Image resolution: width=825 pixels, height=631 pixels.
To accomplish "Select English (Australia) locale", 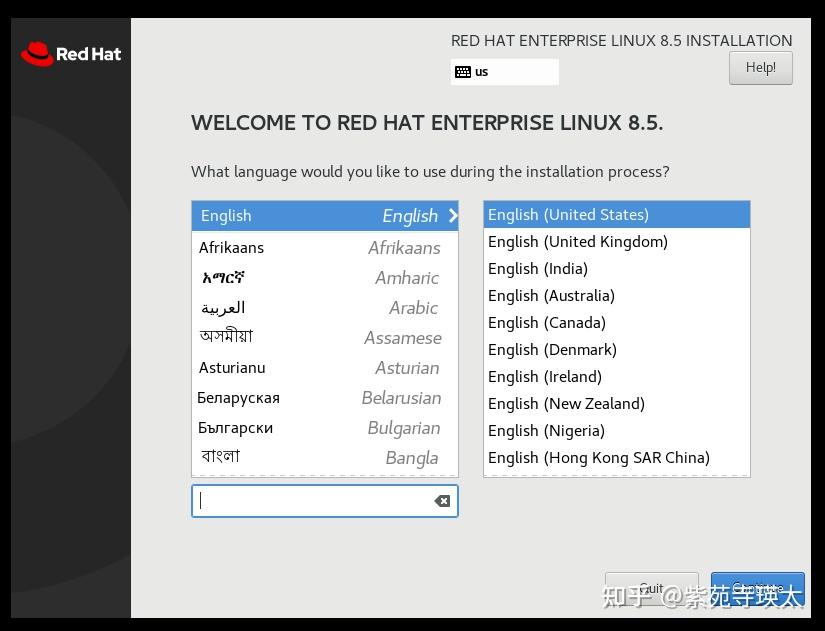I will point(551,295).
